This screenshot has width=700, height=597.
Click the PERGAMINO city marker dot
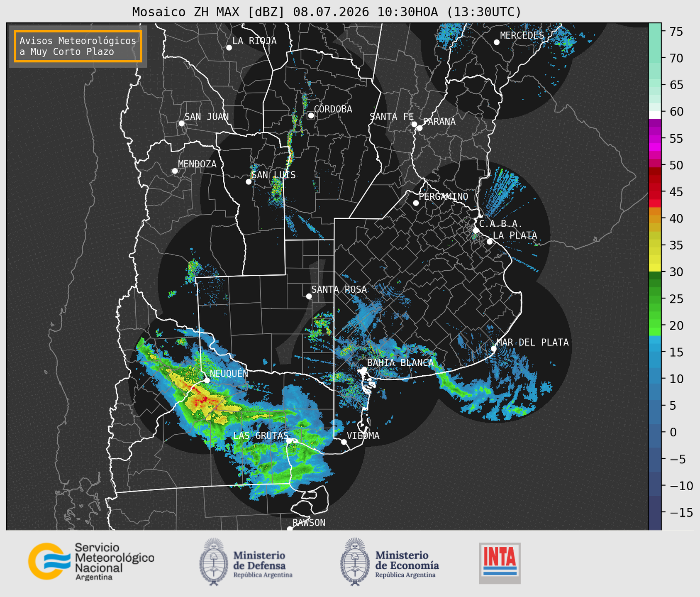(x=416, y=203)
